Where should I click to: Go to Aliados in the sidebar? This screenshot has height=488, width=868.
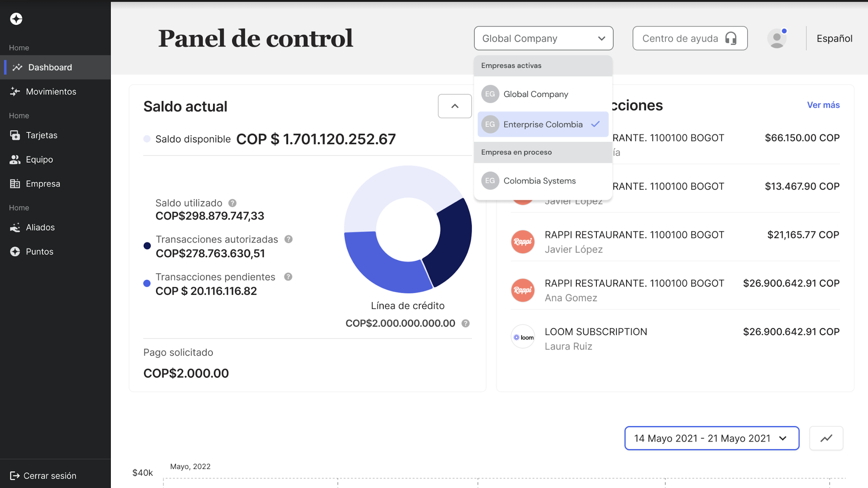(55, 227)
